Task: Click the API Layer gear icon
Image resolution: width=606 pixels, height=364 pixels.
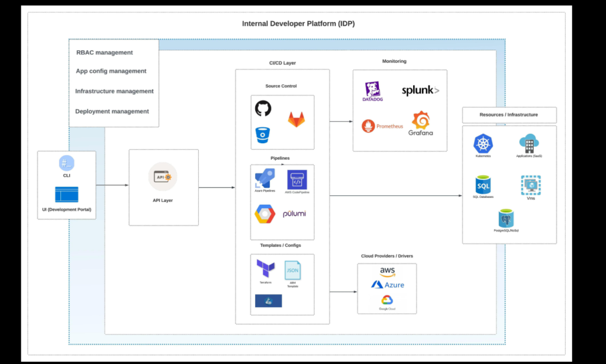Action: point(163,176)
